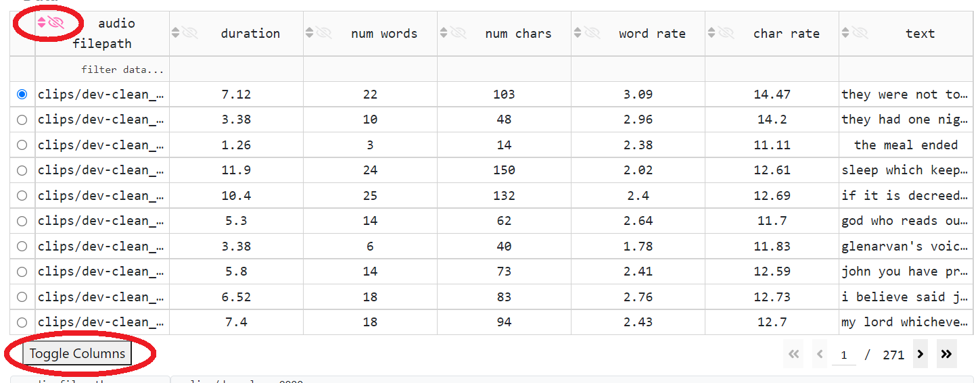The height and width of the screenshot is (383, 980).
Task: Select radio button for 11.9 duration row
Action: click(x=22, y=170)
